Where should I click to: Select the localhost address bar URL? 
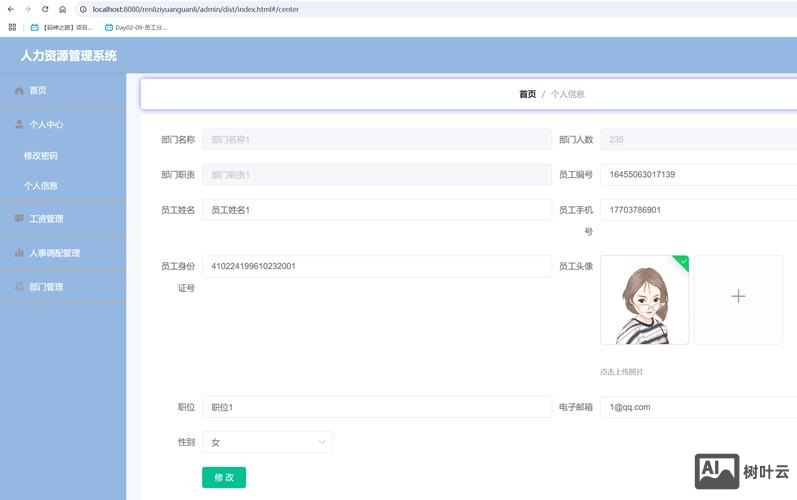tap(196, 9)
